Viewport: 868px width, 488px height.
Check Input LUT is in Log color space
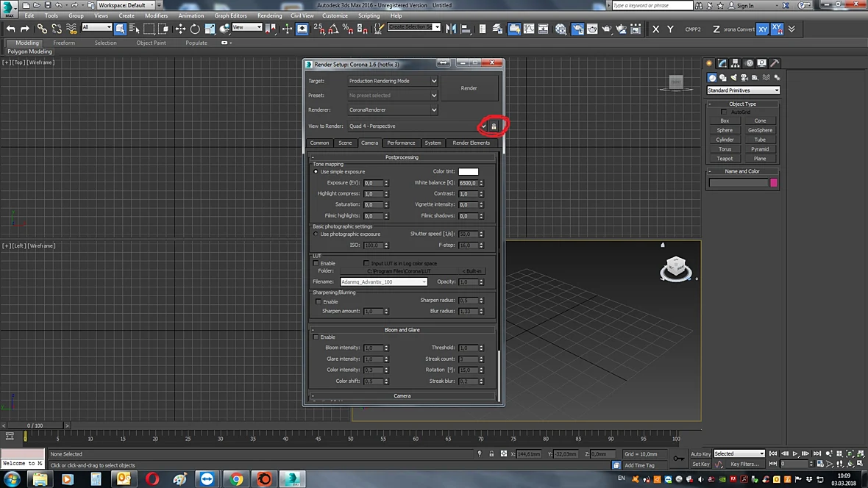tap(366, 263)
